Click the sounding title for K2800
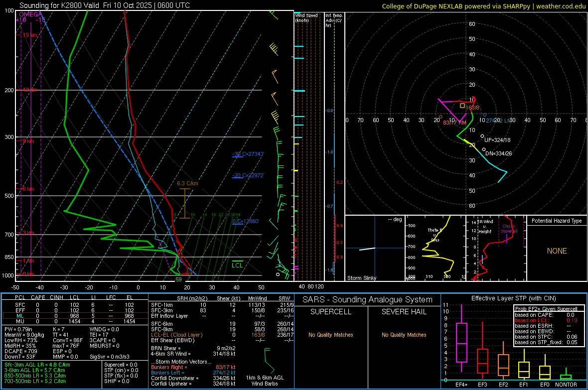 click(x=105, y=5)
